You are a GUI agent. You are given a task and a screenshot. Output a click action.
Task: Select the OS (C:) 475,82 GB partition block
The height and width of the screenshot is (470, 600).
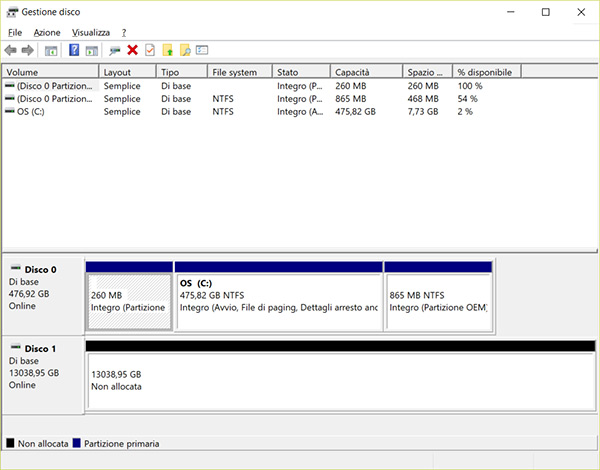pyautogui.click(x=279, y=296)
